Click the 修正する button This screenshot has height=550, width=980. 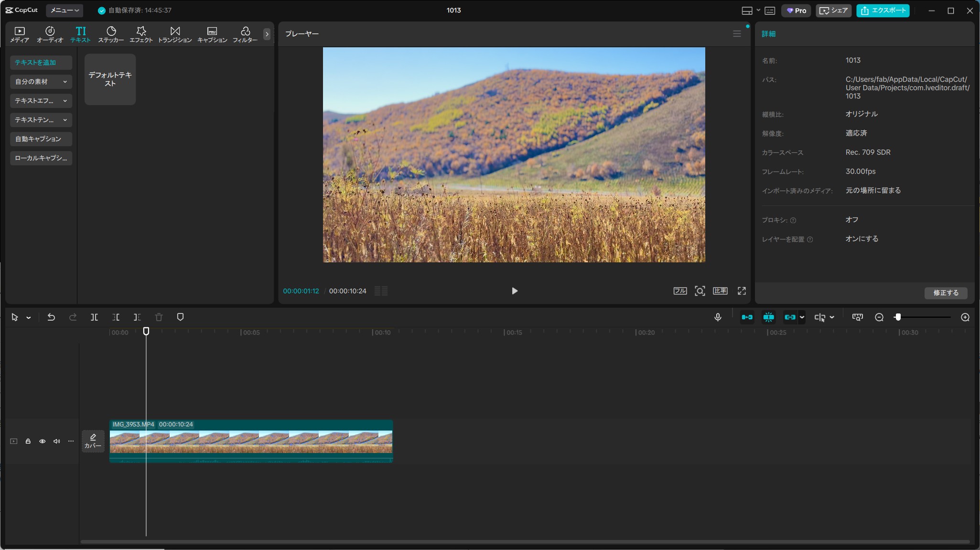point(946,293)
